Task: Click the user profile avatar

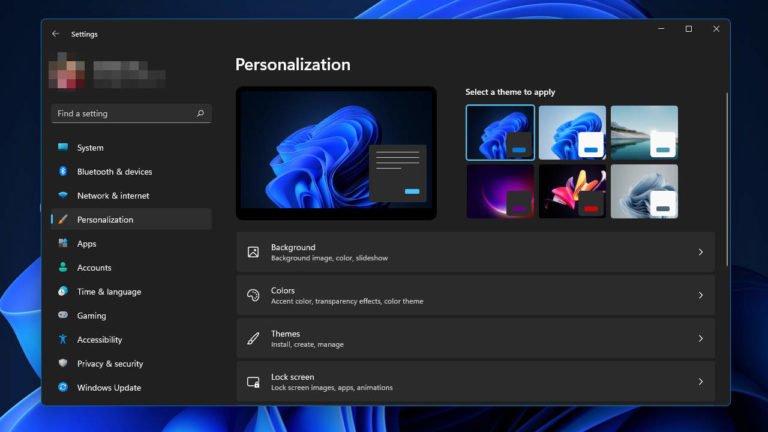Action: 67,71
